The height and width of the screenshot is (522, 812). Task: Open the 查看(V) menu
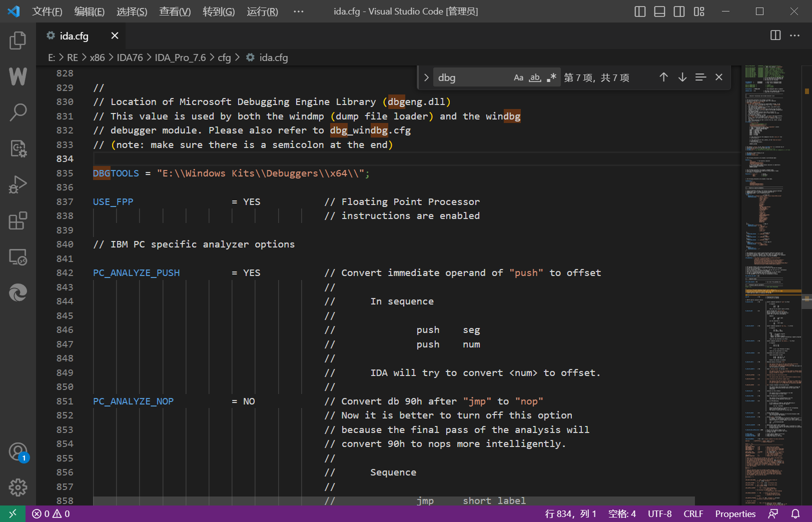coord(175,11)
